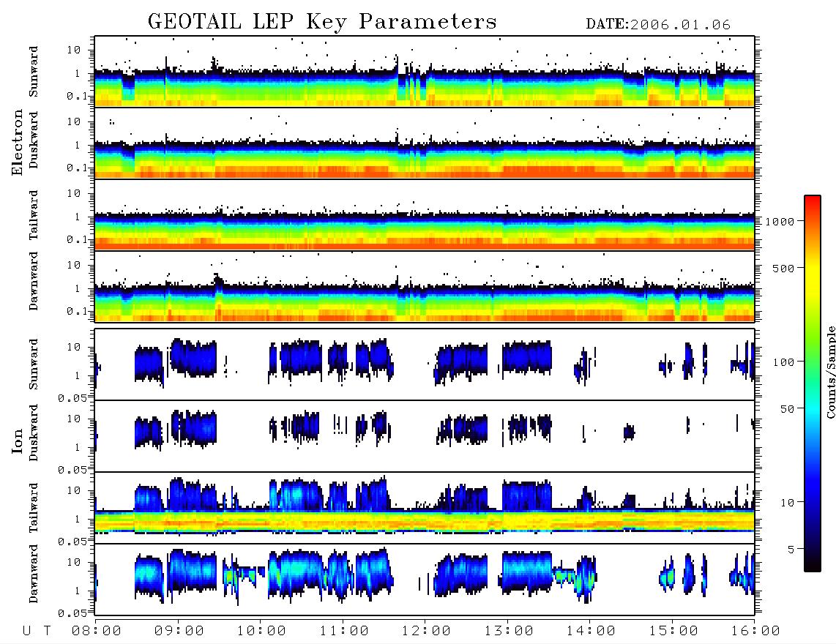Click the '16:00' time axis label
The image size is (836, 644).
coord(755,631)
